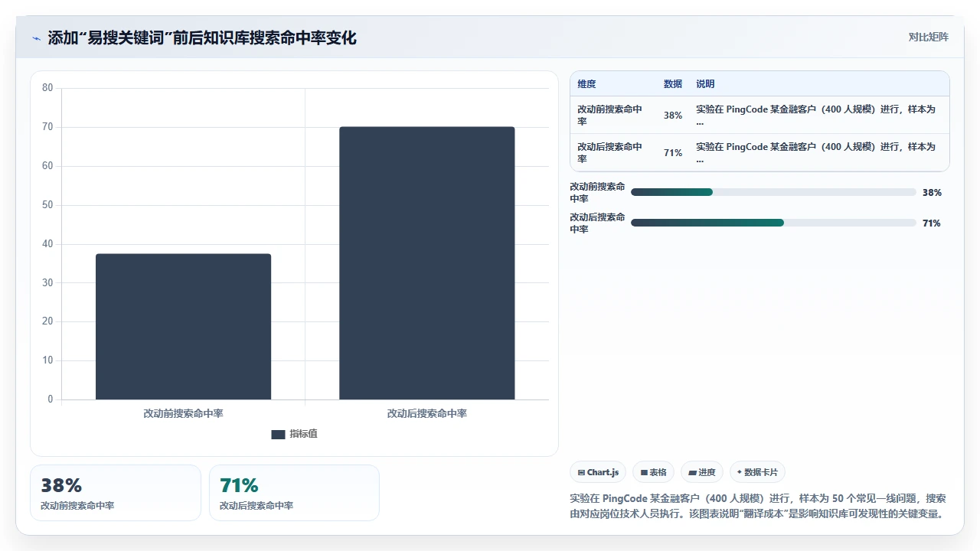
Task: Click the 表格 tag button
Action: (653, 472)
